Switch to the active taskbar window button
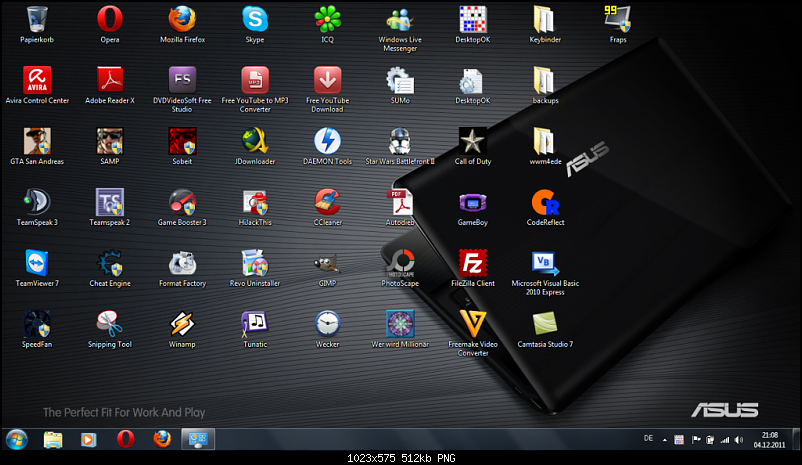 coord(198,439)
